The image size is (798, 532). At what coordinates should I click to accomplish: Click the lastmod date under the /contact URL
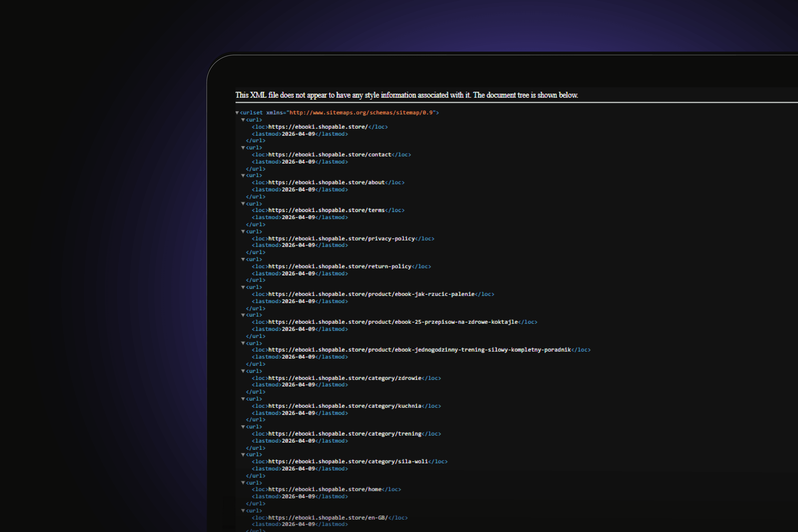(298, 162)
